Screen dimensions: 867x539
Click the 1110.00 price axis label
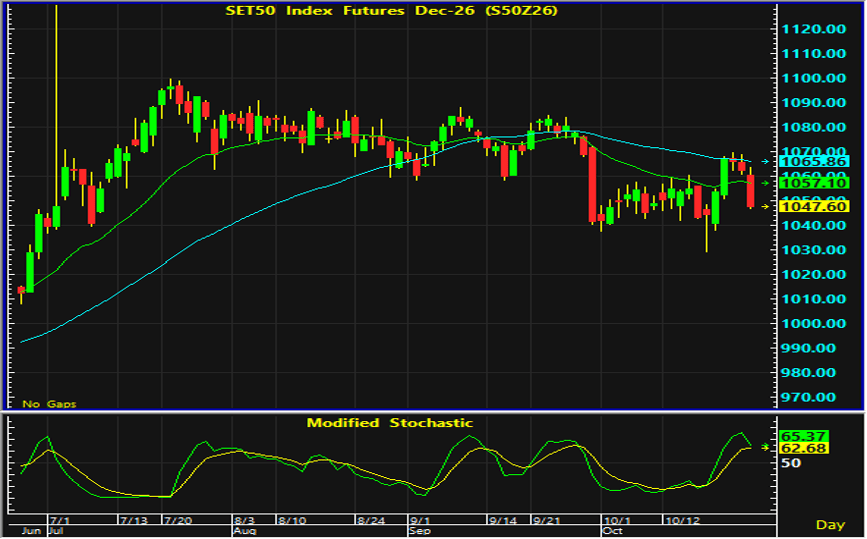pyautogui.click(x=813, y=54)
